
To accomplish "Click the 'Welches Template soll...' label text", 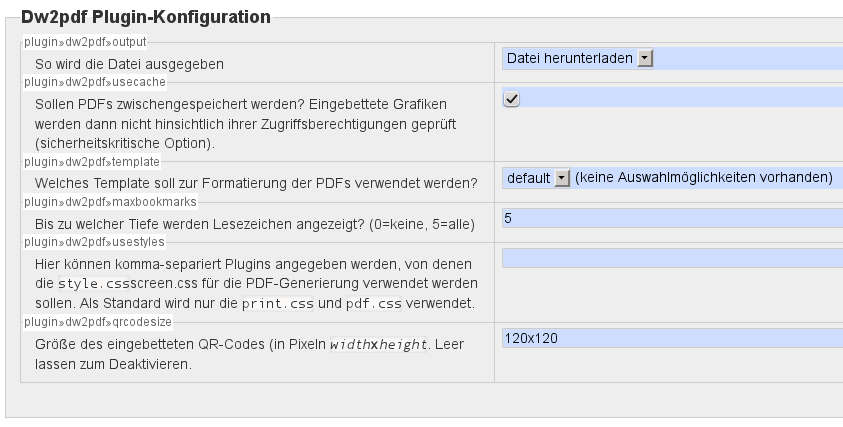I will pyautogui.click(x=255, y=183).
